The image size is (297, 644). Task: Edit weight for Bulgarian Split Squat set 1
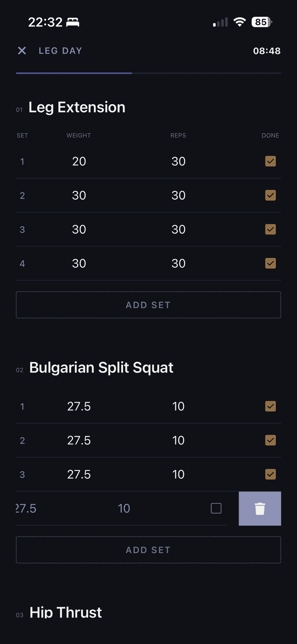point(79,406)
